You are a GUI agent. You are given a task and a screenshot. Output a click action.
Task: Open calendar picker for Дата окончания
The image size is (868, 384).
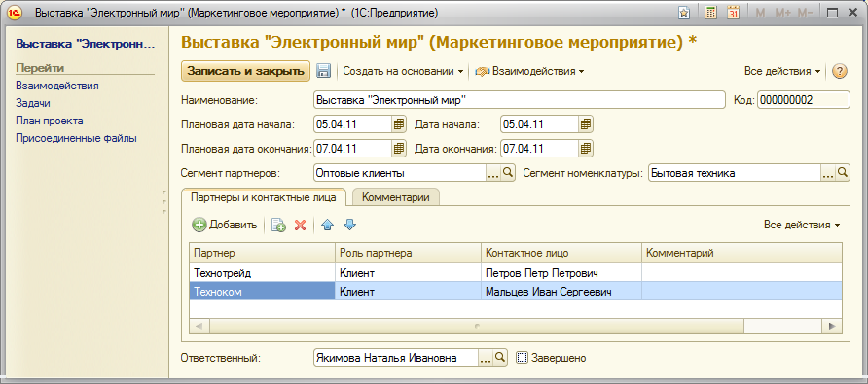coord(586,149)
